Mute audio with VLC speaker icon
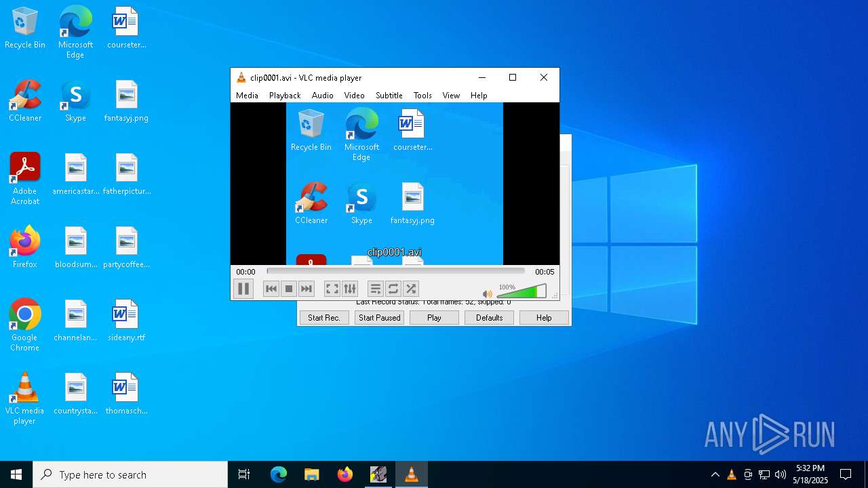868x488 pixels. (487, 293)
